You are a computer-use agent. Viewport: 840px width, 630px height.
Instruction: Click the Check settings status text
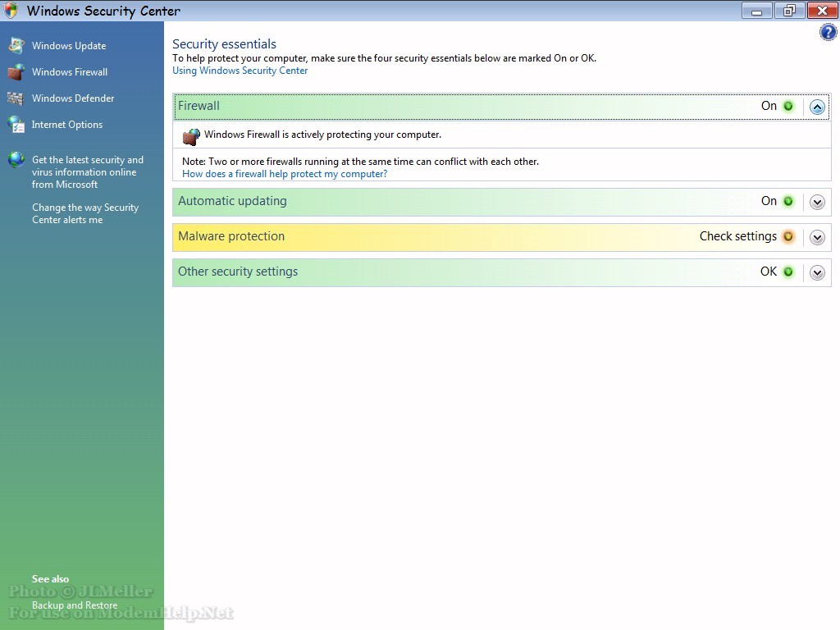pyautogui.click(x=737, y=237)
